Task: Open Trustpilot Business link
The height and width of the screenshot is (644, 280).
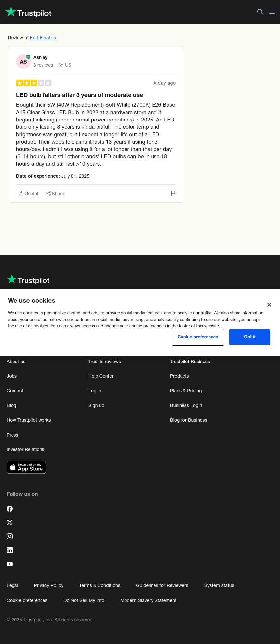Action: [190, 362]
